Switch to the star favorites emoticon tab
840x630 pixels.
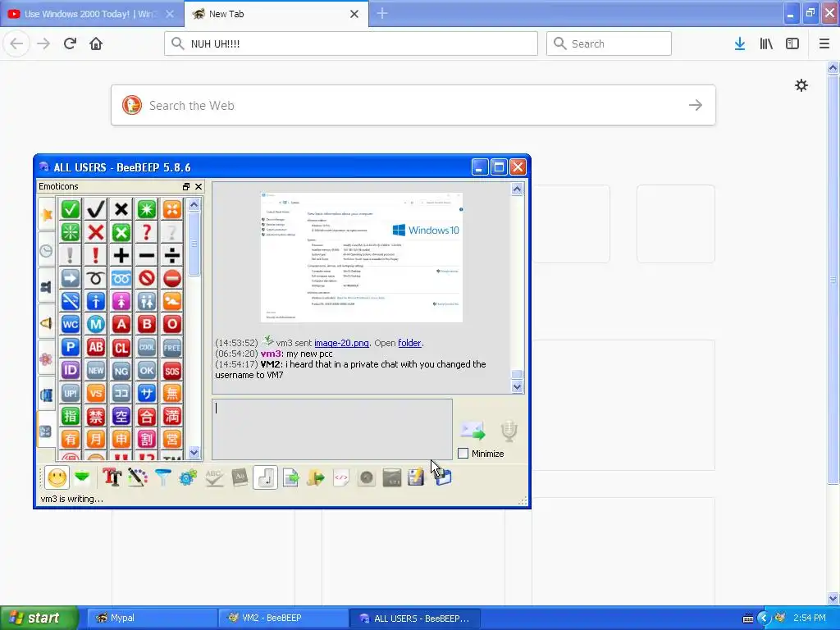pyautogui.click(x=47, y=214)
